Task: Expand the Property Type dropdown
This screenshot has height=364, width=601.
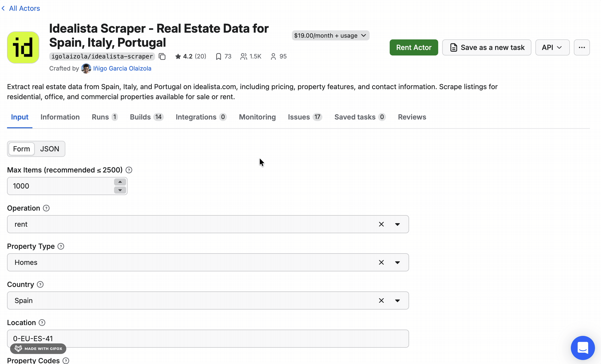Action: 397,262
